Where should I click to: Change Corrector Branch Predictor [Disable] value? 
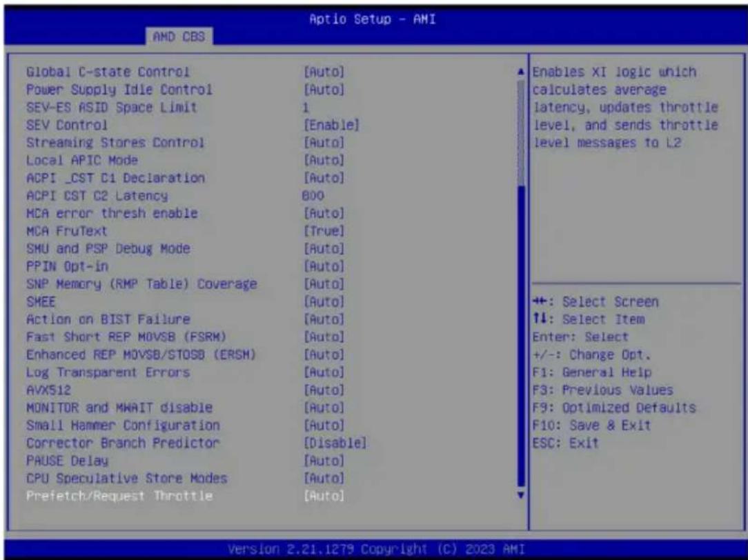coord(335,443)
